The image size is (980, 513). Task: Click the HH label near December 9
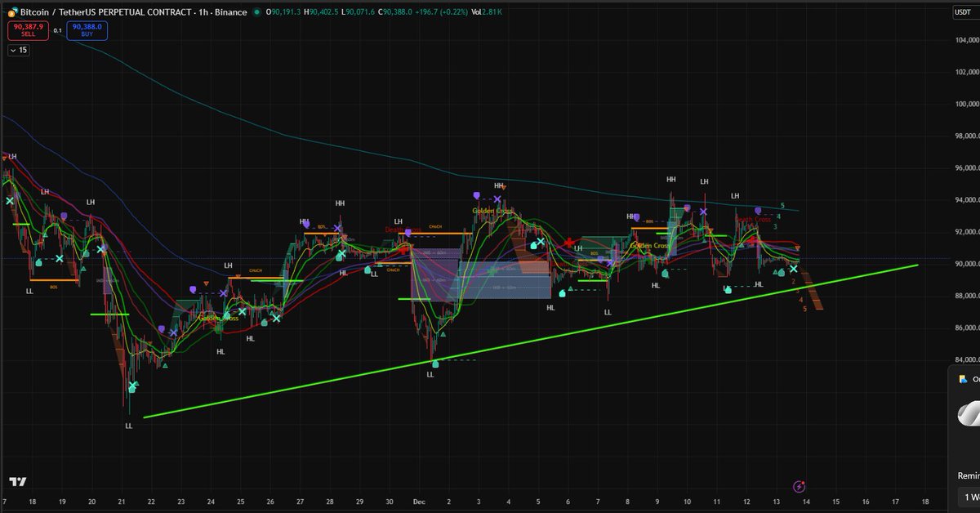click(670, 179)
